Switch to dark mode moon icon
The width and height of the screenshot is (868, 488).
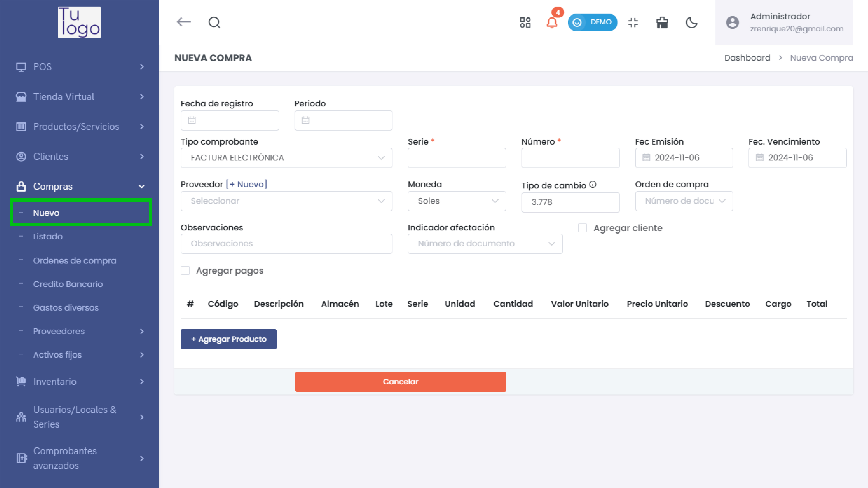(x=691, y=23)
